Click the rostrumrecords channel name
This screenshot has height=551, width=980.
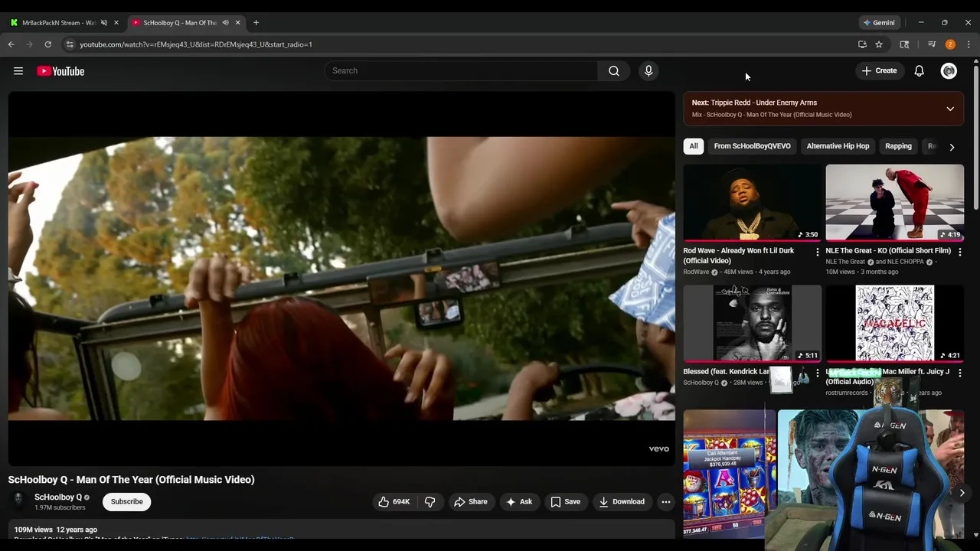pyautogui.click(x=847, y=393)
